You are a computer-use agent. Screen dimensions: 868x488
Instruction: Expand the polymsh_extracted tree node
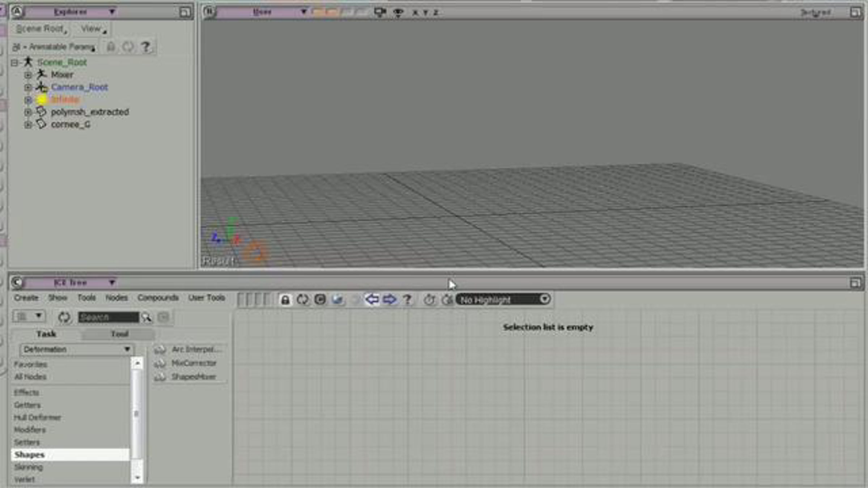pos(28,112)
